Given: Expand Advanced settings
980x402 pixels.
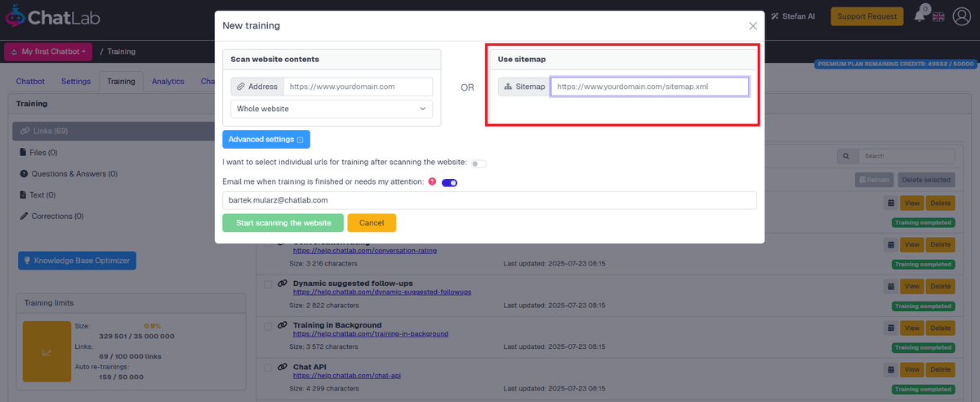Looking at the screenshot, I should coord(265,140).
